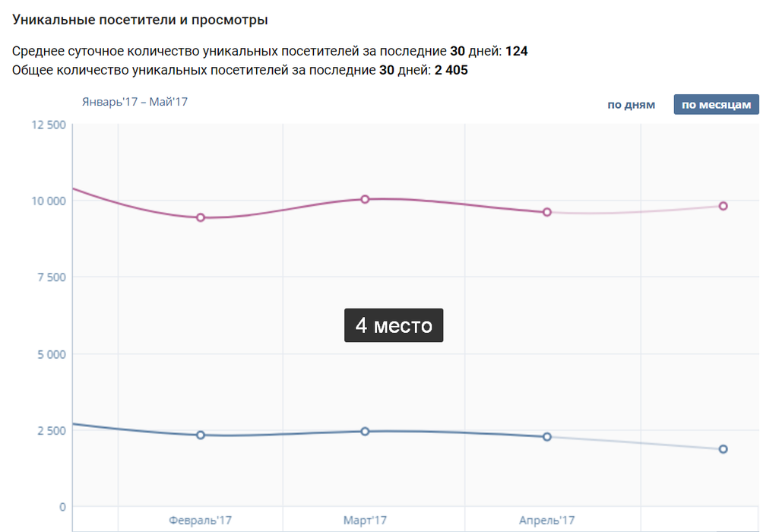Click the Февраль'17 axis label
This screenshot has height=532, width=760.
pyautogui.click(x=200, y=521)
